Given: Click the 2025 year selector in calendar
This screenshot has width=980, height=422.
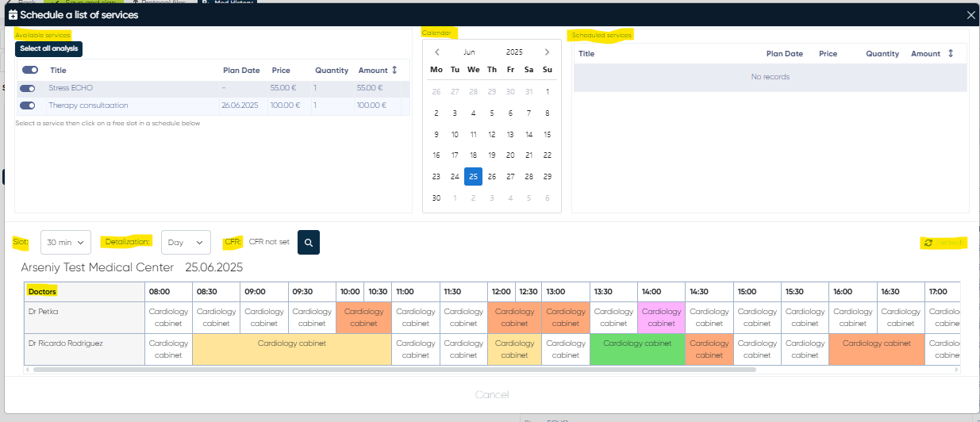Looking at the screenshot, I should tap(514, 52).
